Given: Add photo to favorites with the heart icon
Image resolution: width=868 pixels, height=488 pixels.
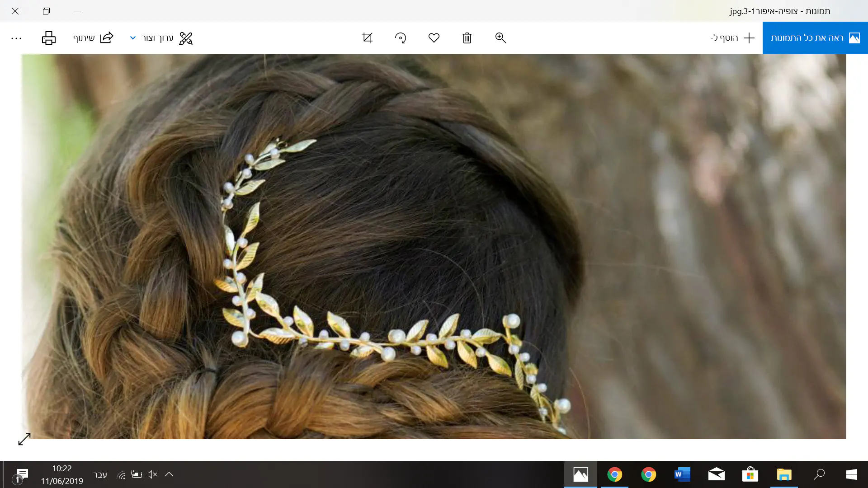Looking at the screenshot, I should tap(434, 38).
